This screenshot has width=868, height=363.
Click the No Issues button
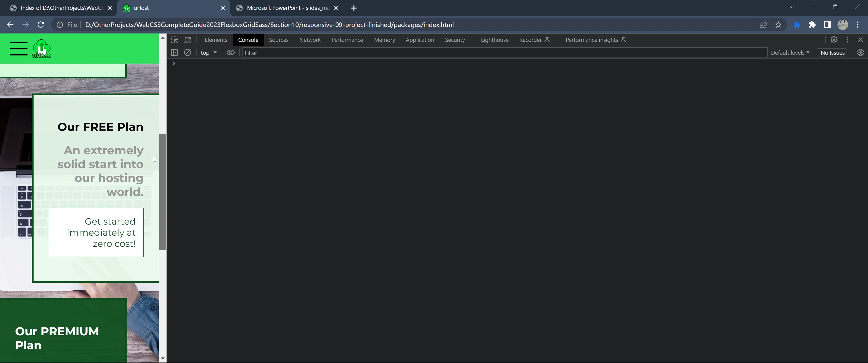coord(832,52)
